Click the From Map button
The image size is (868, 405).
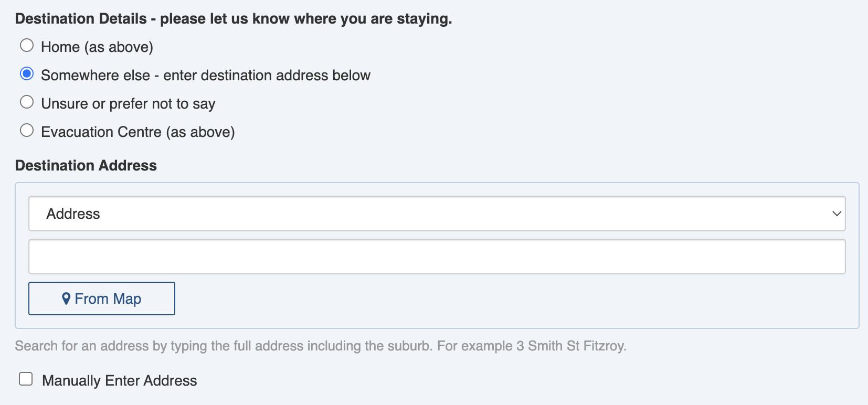(x=102, y=299)
